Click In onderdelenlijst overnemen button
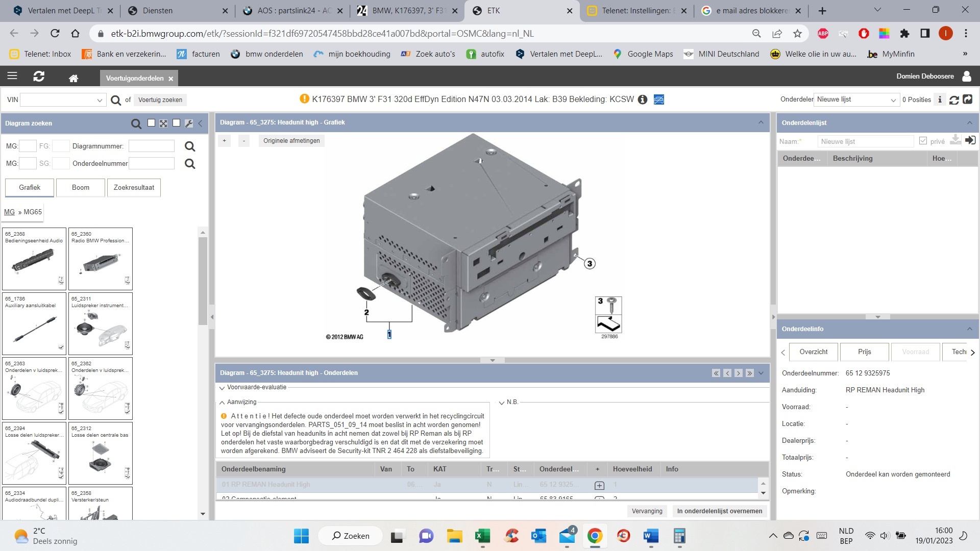Viewport: 980px width, 551px height. point(720,511)
